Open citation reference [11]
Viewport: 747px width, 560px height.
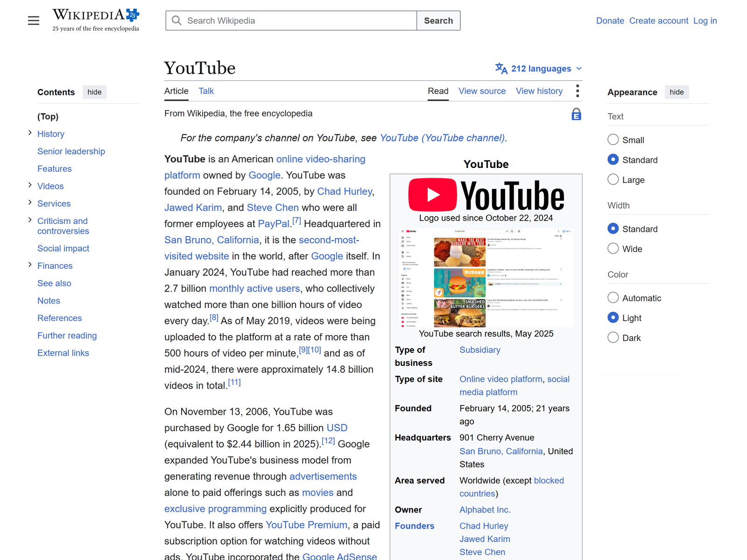234,382
